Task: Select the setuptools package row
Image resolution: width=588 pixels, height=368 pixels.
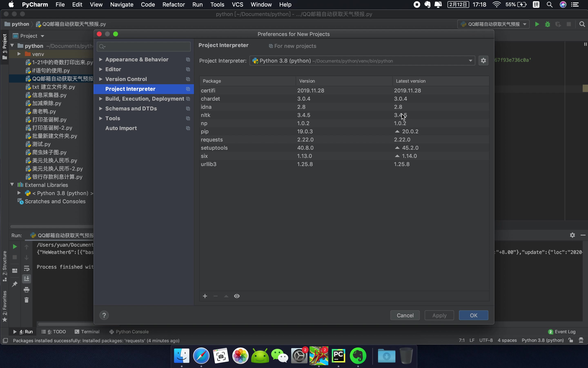Action: 344,148
